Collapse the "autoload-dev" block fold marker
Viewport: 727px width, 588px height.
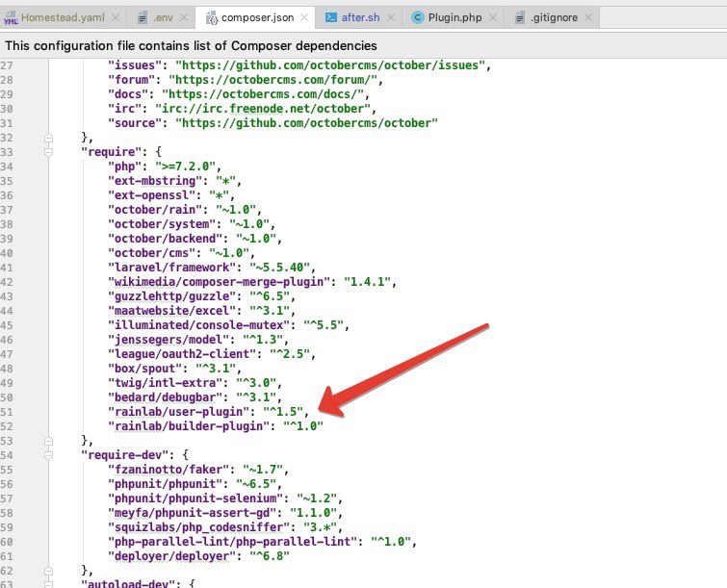click(x=48, y=584)
